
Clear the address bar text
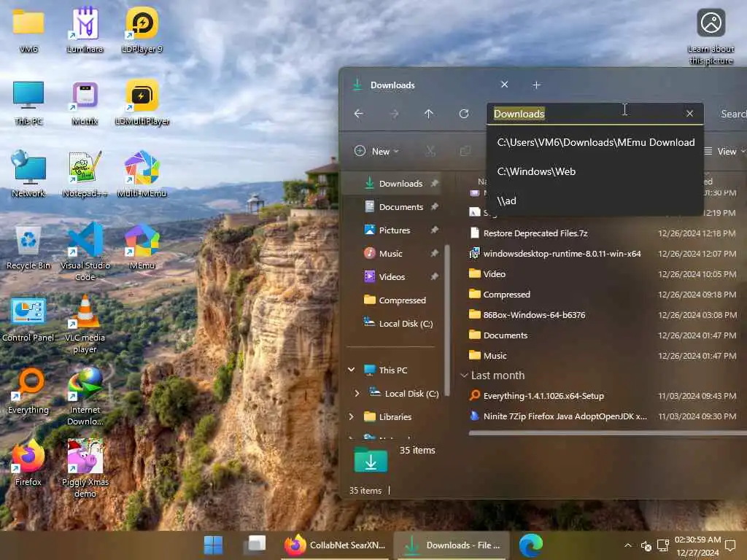(690, 113)
